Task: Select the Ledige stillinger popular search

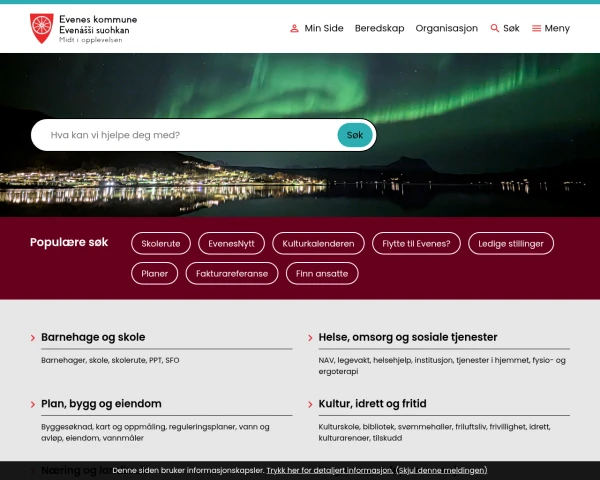Action: click(x=511, y=243)
